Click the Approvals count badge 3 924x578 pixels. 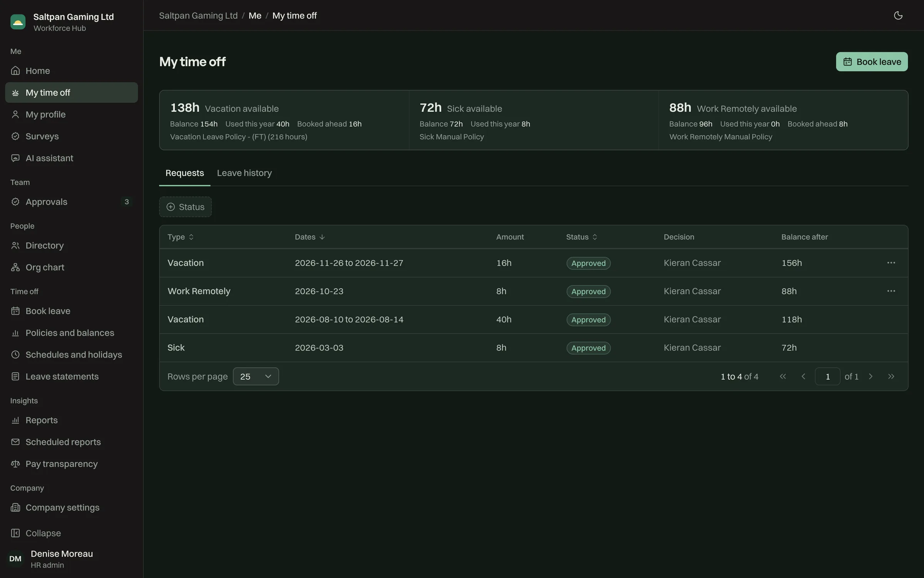127,202
